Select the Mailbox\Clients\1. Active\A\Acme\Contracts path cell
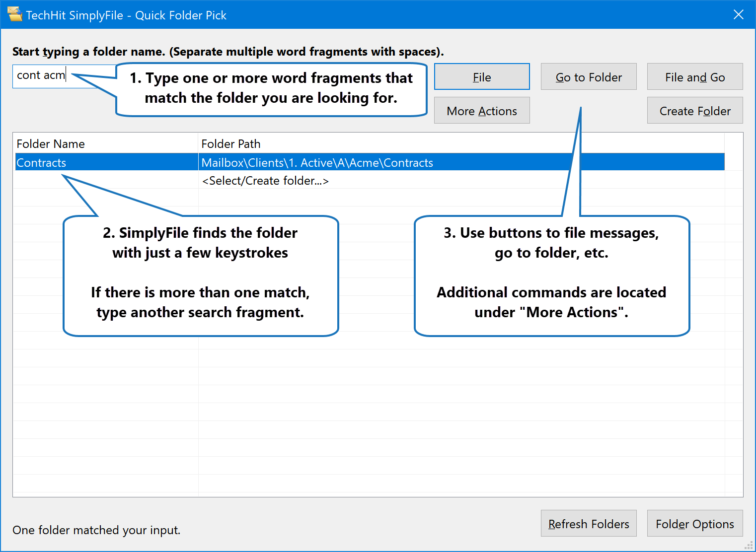 [x=461, y=162]
